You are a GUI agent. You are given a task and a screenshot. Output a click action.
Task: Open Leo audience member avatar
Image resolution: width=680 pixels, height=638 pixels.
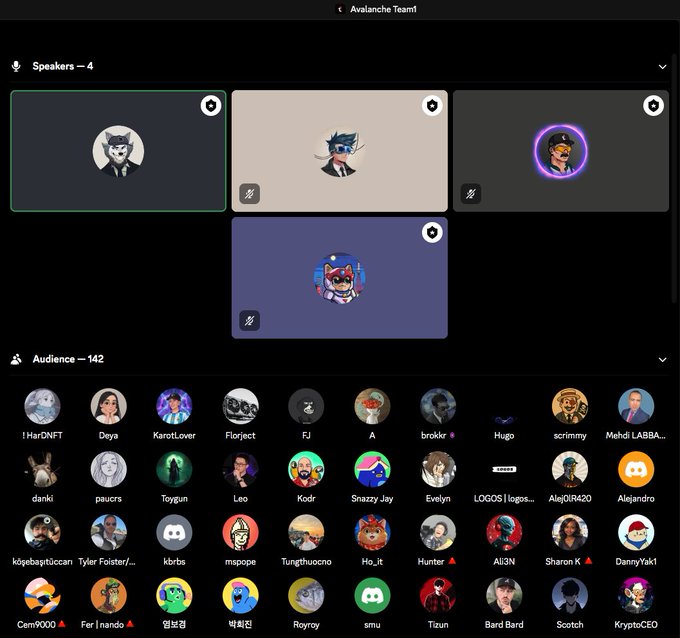[240, 469]
